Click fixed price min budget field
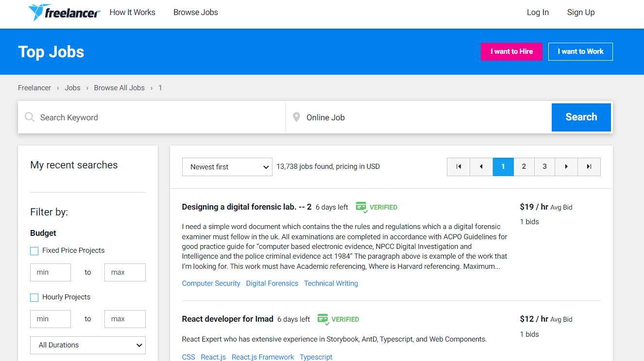This screenshot has height=361, width=644. click(x=51, y=272)
